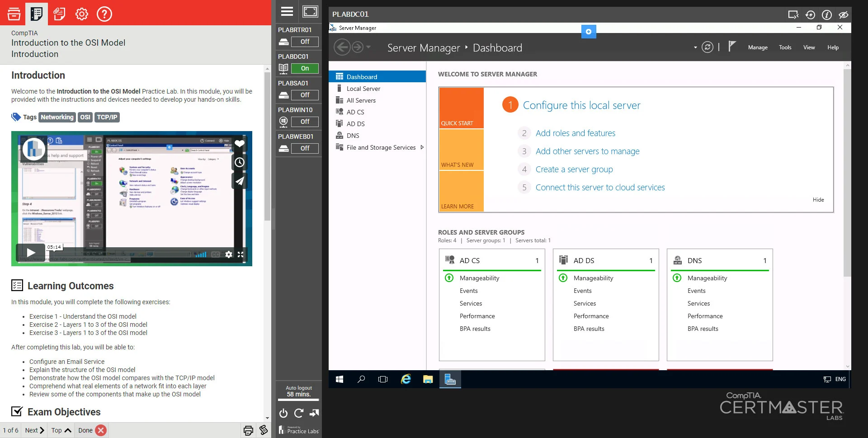Viewport: 868px width, 438px height.
Task: Click the PLABDC01 server device icon
Action: [x=283, y=68]
